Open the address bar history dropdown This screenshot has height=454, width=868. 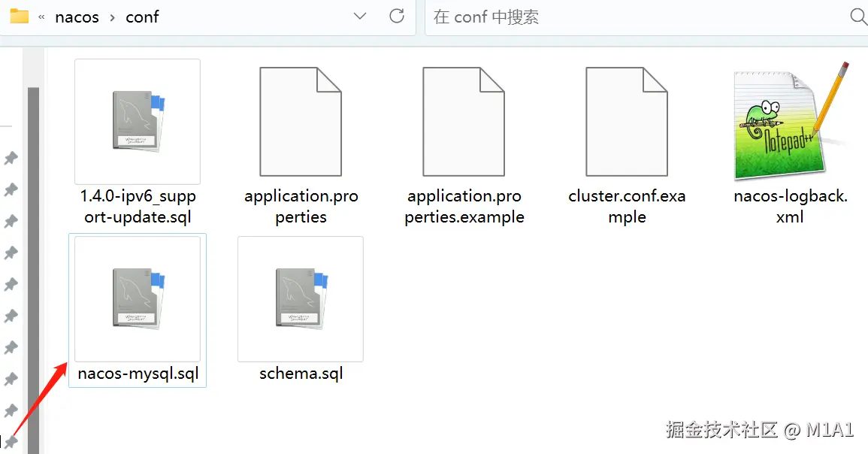tap(359, 17)
